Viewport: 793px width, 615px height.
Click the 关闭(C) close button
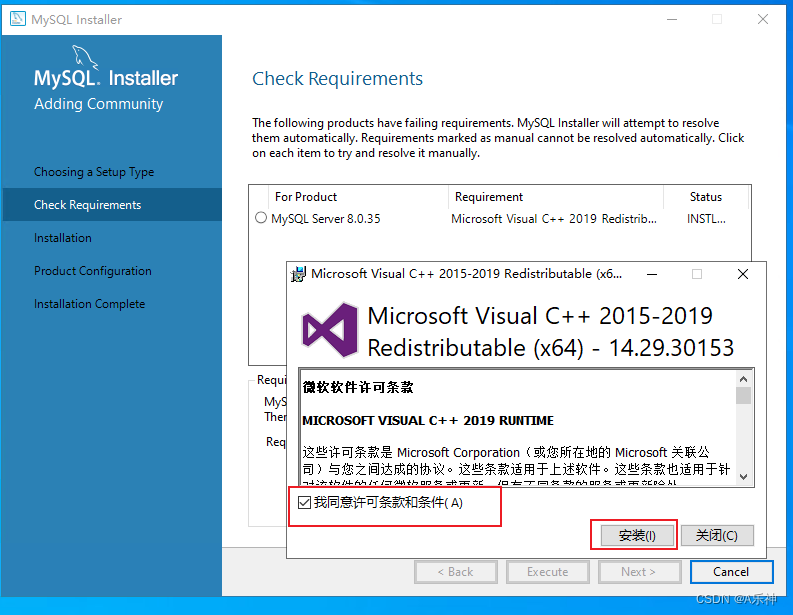(717, 535)
